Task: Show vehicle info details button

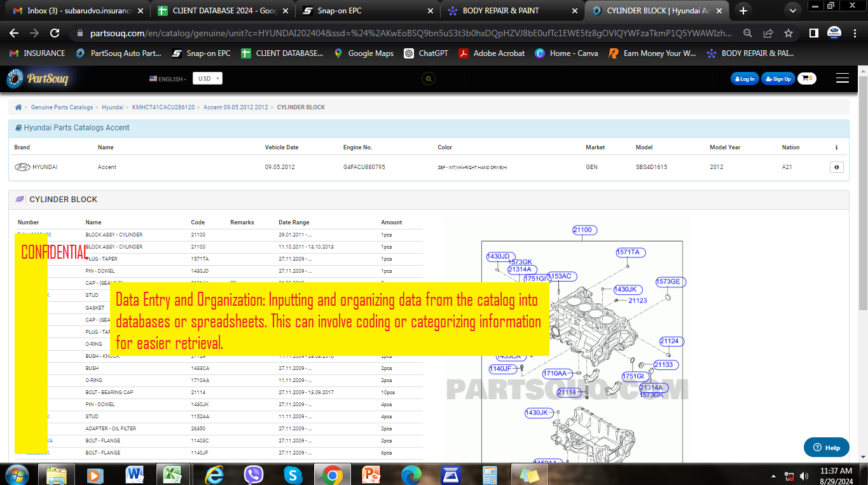Action: [836, 167]
